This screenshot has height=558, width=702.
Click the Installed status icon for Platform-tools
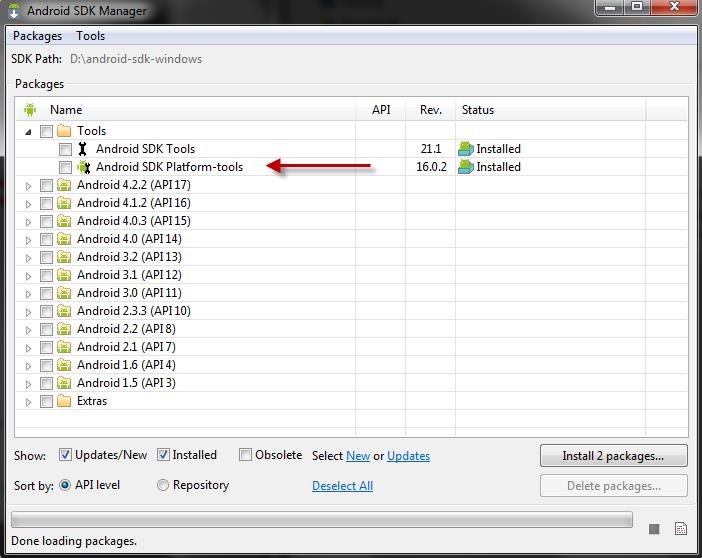[466, 167]
